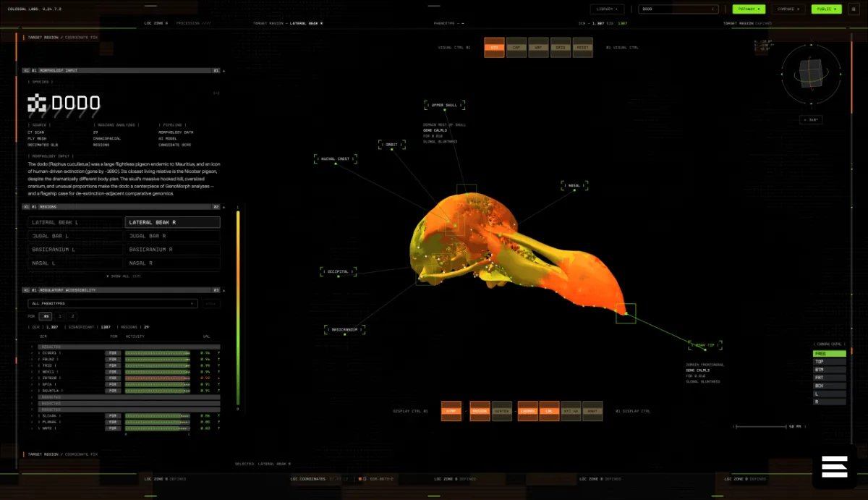868x500 pixels.
Task: Toggle the CAP visual control button
Action: (516, 47)
